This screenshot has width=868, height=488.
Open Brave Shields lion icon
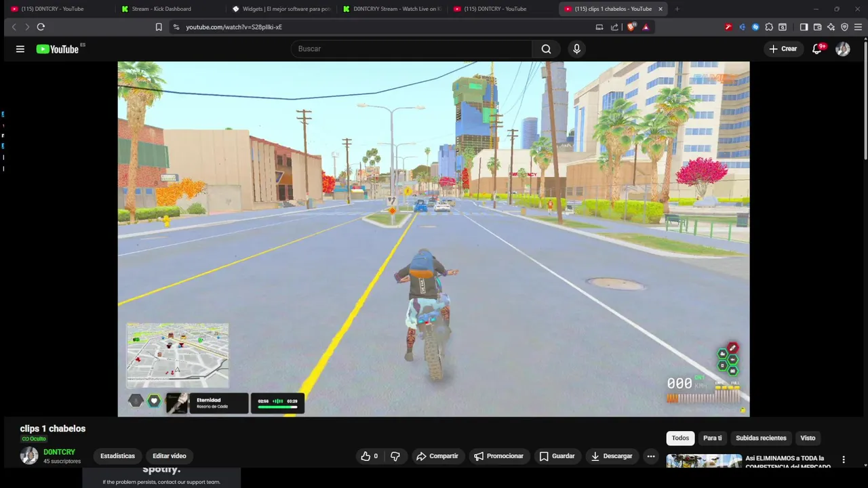[631, 27]
